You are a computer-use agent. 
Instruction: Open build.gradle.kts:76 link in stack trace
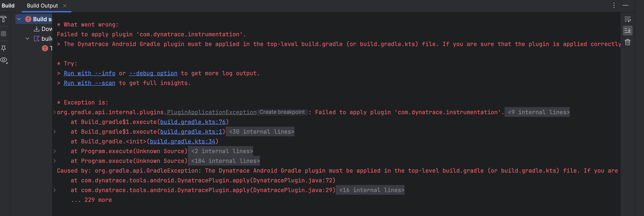pos(192,122)
